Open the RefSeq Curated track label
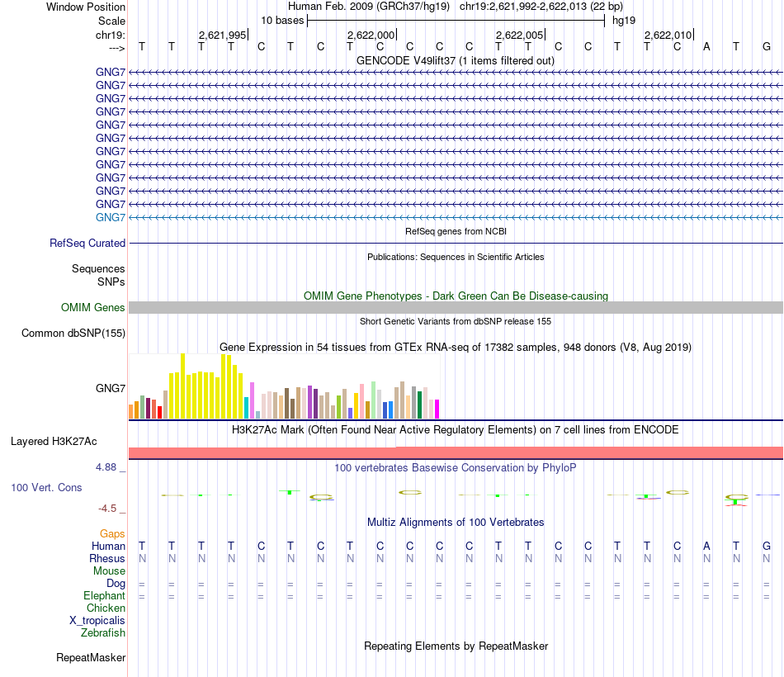This screenshot has height=677, width=784. (87, 244)
